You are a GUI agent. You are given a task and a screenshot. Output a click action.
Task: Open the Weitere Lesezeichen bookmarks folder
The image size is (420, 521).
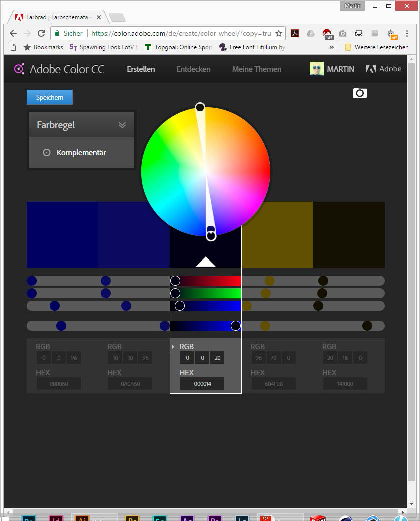[x=377, y=47]
